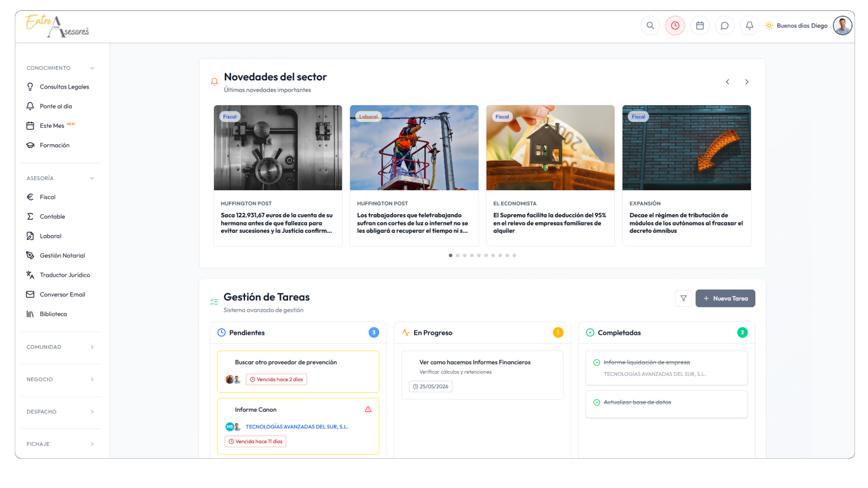Toggle completion on 'Informe liquidación de empresa'
The width and height of the screenshot is (868, 488).
[596, 362]
